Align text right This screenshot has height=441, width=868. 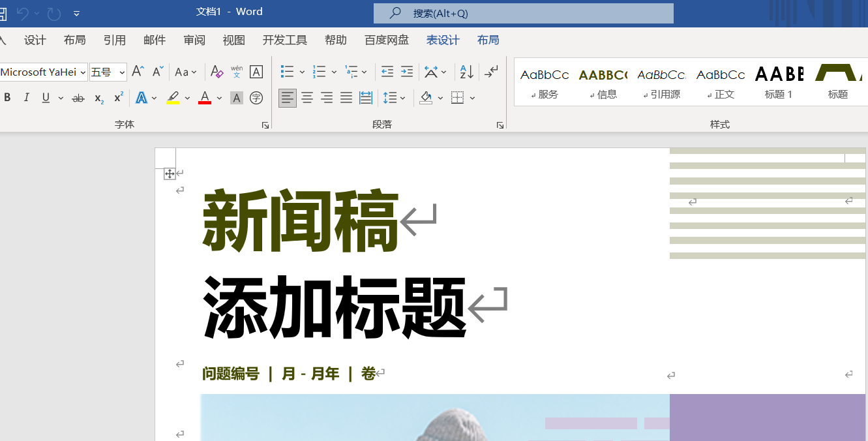pos(327,98)
